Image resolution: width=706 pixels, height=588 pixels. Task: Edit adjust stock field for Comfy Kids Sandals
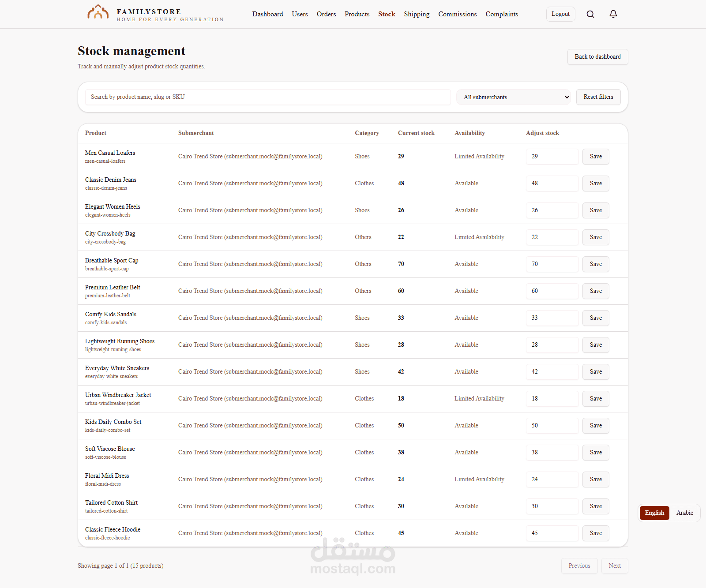[552, 318]
